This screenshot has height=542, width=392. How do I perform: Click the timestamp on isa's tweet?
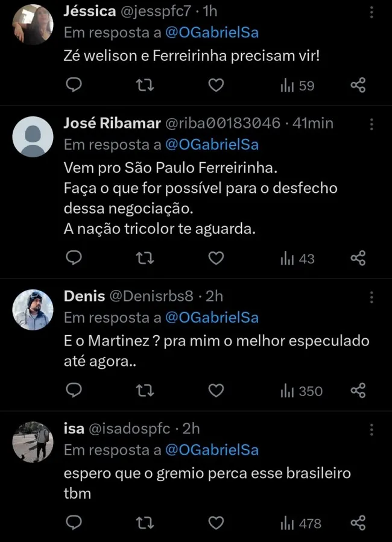pyautogui.click(x=190, y=429)
